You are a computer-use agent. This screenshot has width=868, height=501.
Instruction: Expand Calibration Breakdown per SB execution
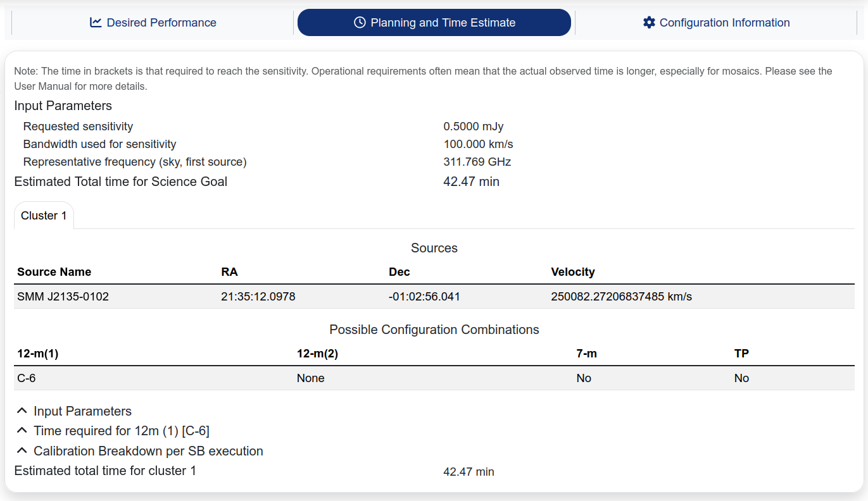tap(148, 451)
